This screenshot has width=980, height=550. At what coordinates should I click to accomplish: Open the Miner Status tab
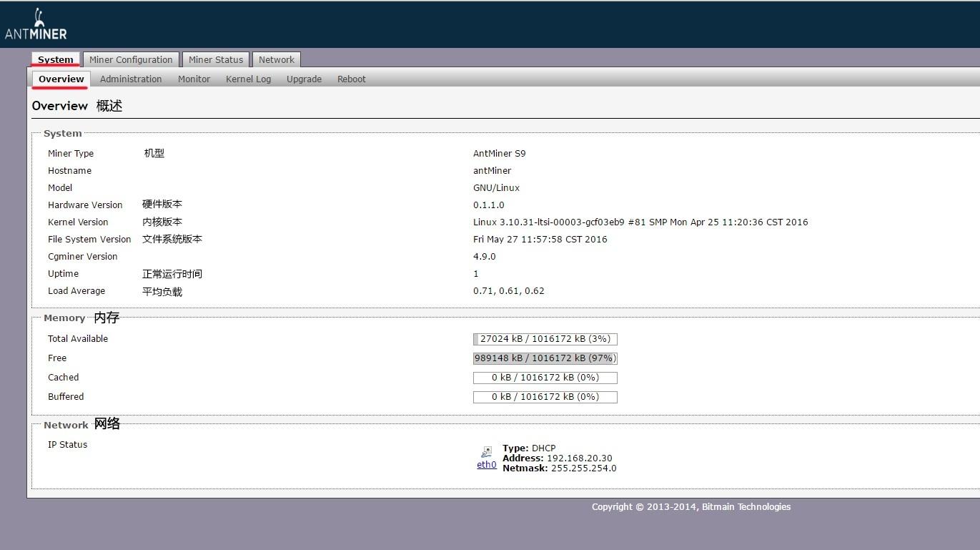click(x=215, y=59)
